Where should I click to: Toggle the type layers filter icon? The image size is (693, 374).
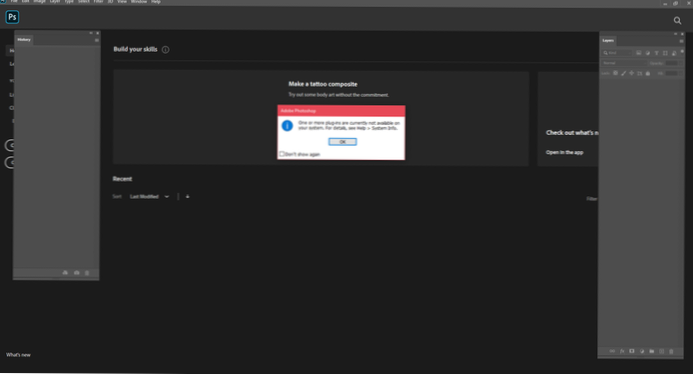pos(656,53)
